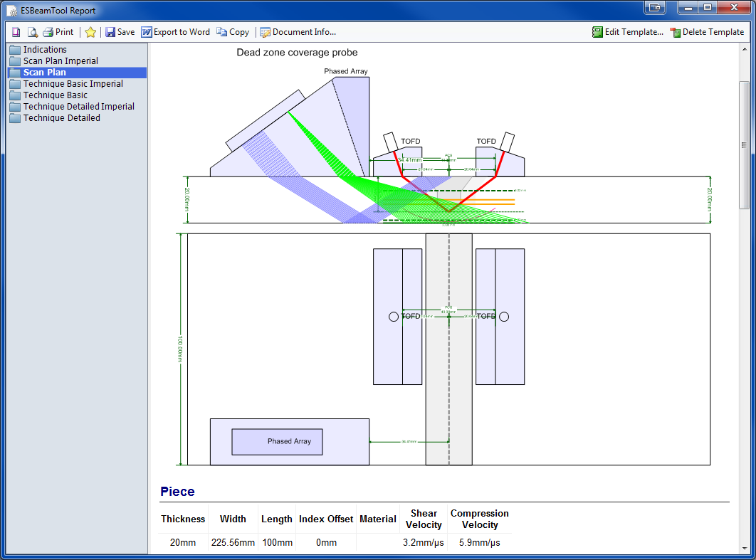Export the report to Word
Image resolution: width=756 pixels, height=560 pixels.
(x=176, y=32)
